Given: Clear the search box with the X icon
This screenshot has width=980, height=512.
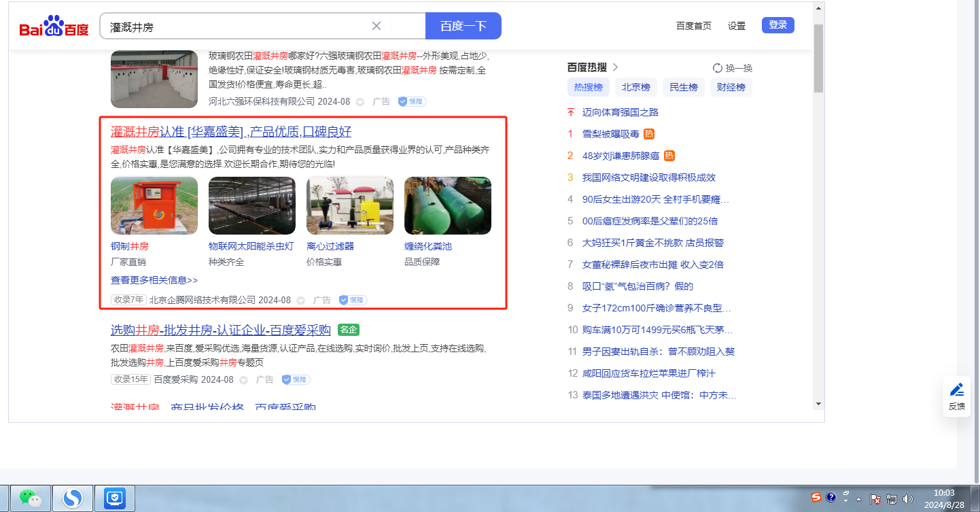Looking at the screenshot, I should point(377,26).
